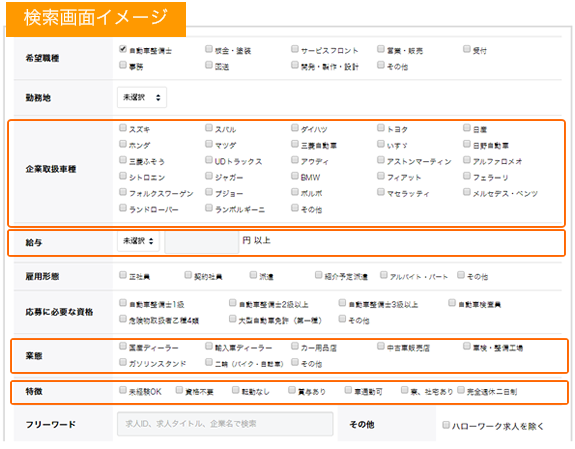Select the ランドローバー checkbox
This screenshot has width=575, height=449.
click(x=123, y=208)
